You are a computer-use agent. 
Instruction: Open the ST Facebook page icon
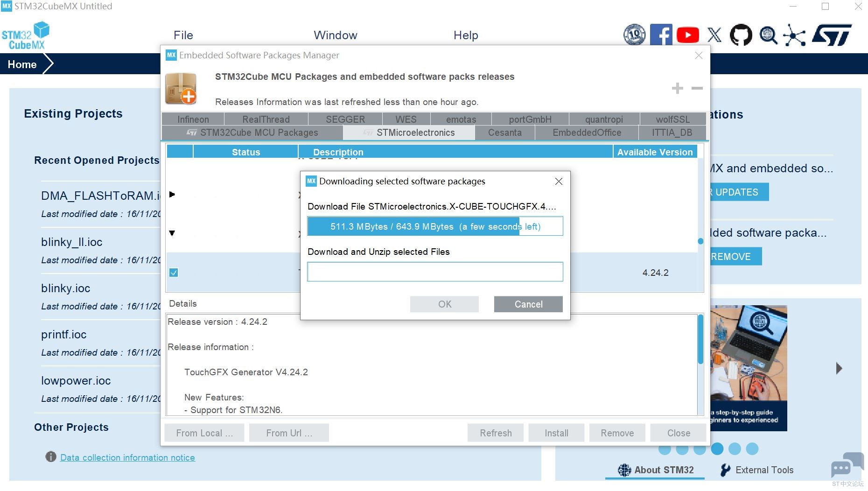click(x=661, y=35)
